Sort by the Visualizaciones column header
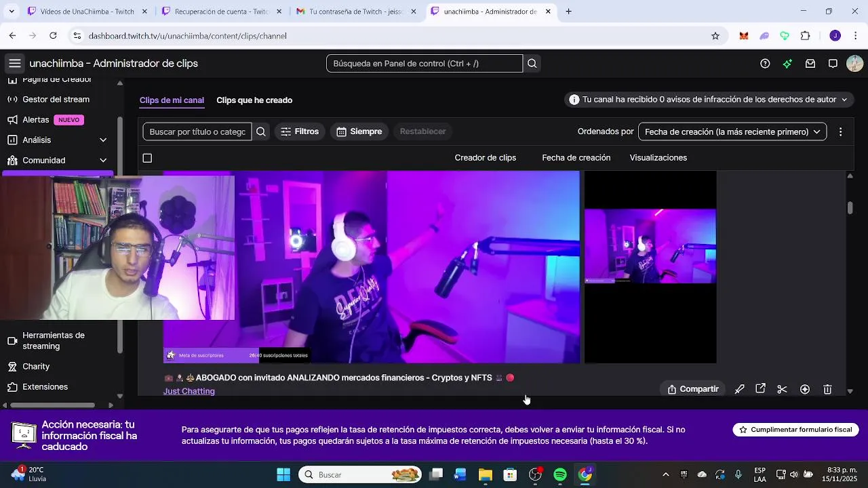868x488 pixels. coord(658,158)
